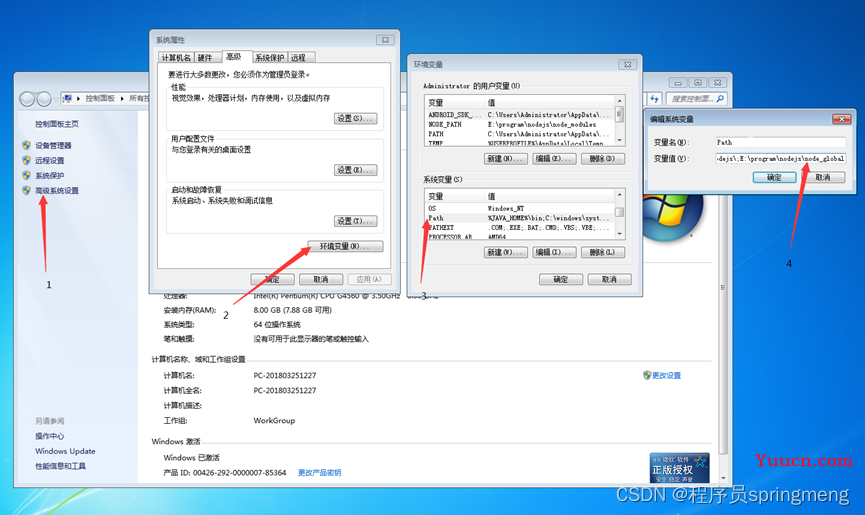The height and width of the screenshot is (515, 865).
Task: Click the user variables list scrollbar thumb
Action: [620, 114]
